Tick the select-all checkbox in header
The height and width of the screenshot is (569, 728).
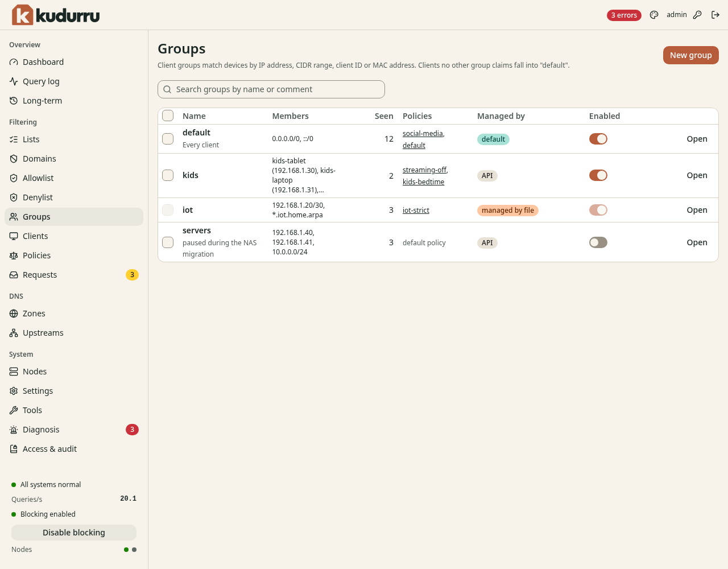pos(168,116)
